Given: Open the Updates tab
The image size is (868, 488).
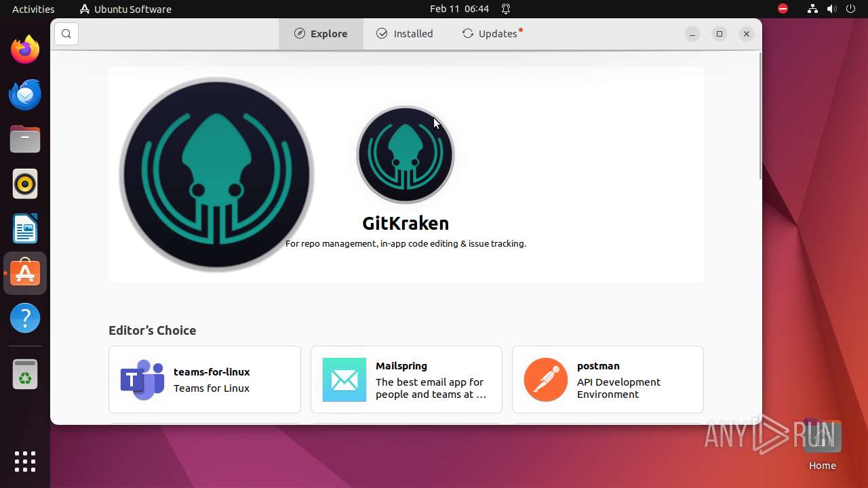Looking at the screenshot, I should (x=492, y=34).
